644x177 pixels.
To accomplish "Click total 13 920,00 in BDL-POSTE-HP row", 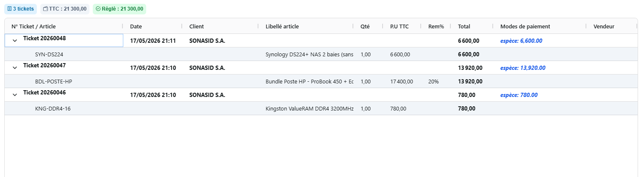I will tap(470, 81).
